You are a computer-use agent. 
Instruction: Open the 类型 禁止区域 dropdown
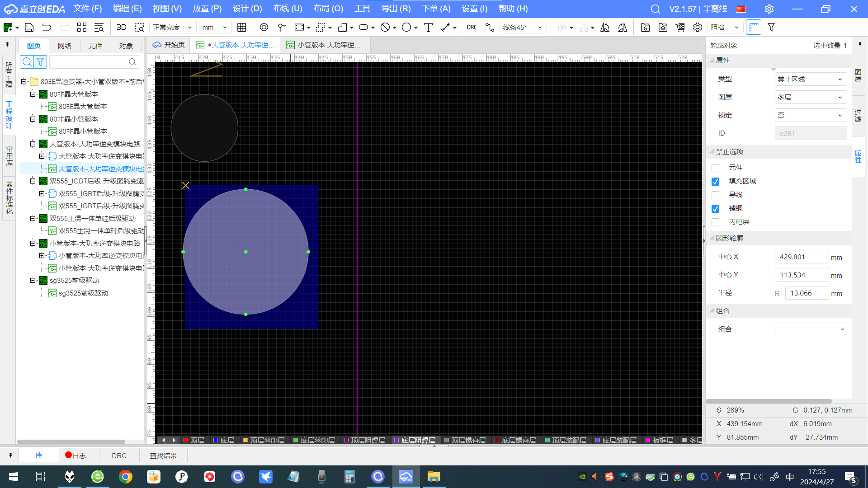coord(810,80)
